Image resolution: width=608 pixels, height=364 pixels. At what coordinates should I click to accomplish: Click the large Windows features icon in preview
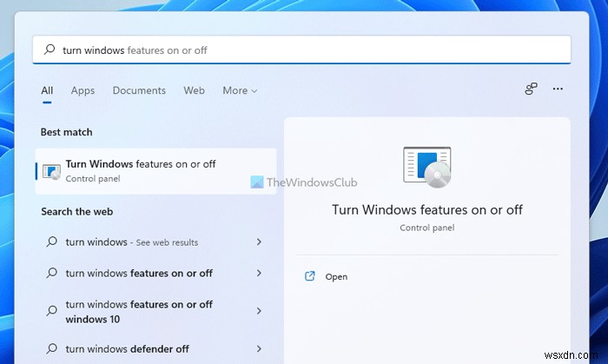click(427, 167)
